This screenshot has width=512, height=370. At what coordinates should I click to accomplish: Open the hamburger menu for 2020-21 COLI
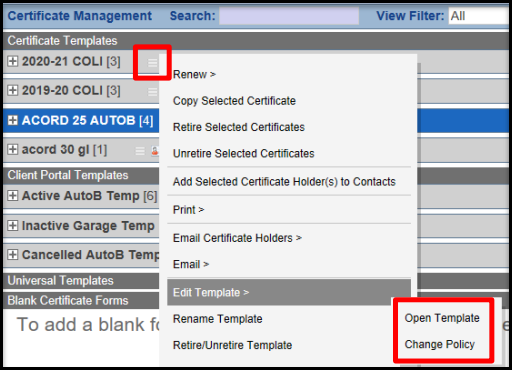tap(153, 63)
